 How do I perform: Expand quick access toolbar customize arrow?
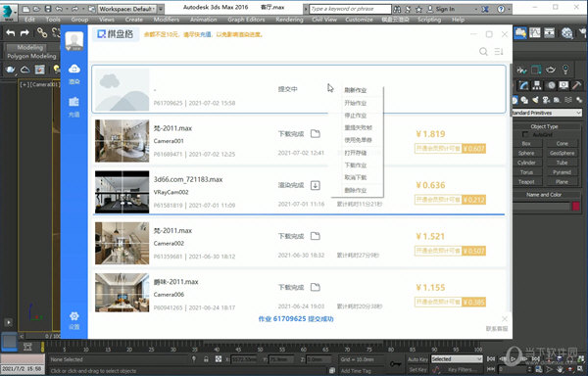click(x=160, y=9)
